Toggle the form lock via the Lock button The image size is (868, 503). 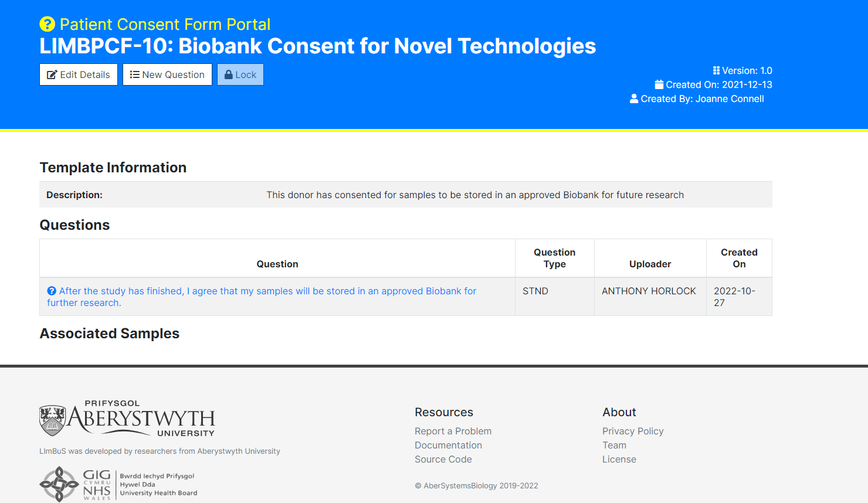click(240, 74)
